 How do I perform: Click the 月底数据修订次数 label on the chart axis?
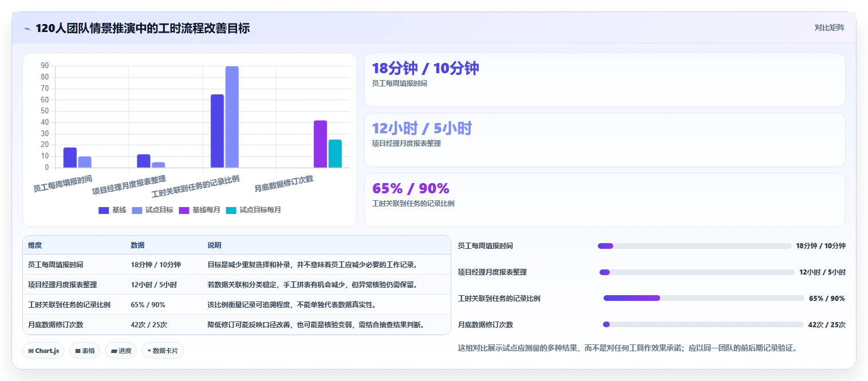(x=285, y=183)
